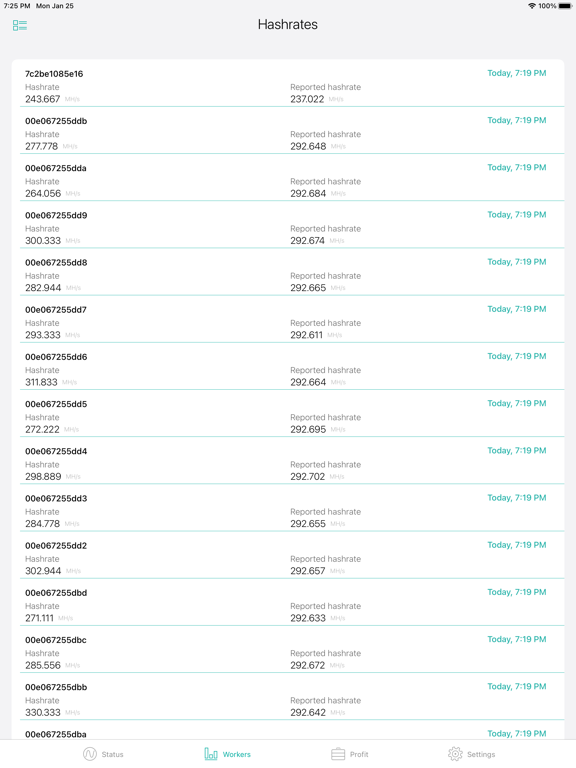
Task: Open the Settings tab
Action: point(471,754)
